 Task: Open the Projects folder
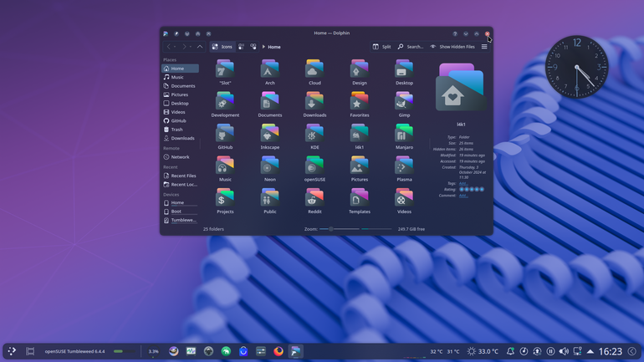coord(225,201)
